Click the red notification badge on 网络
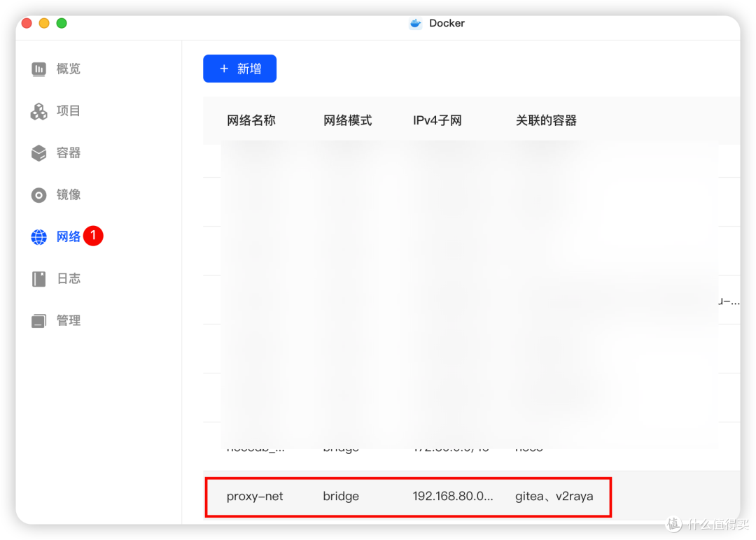The image size is (756, 540). (x=93, y=236)
